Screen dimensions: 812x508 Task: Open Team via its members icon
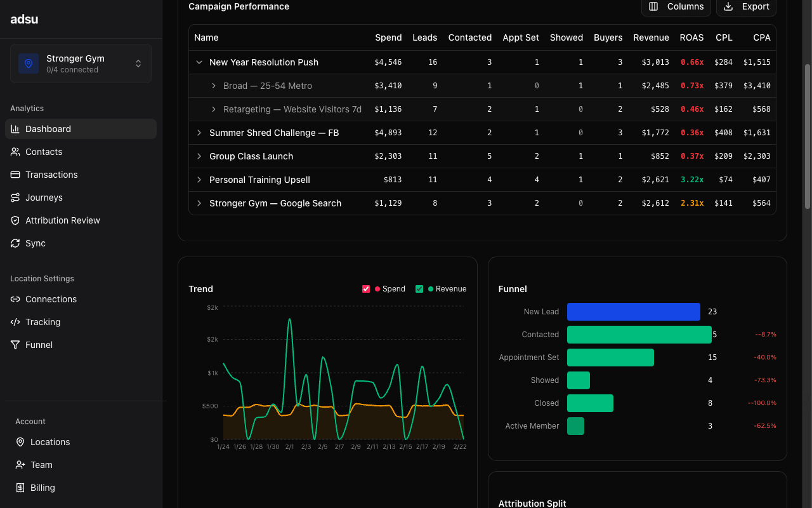(x=20, y=465)
